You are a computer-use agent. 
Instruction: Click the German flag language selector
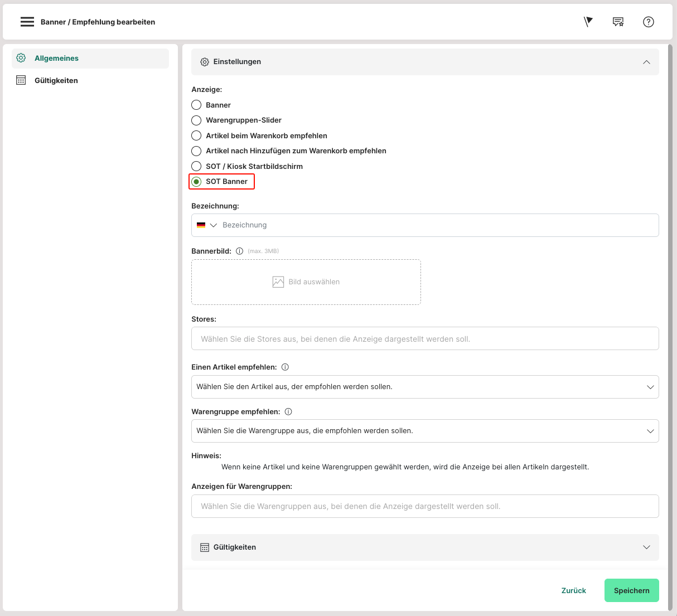pyautogui.click(x=207, y=225)
